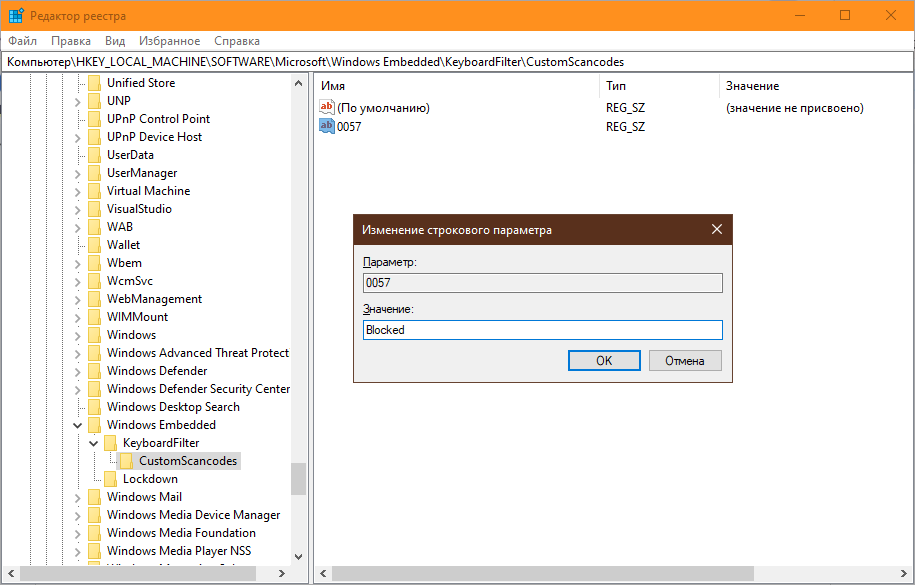
Task: Expand the Virtual Machine tree node
Action: coord(78,191)
